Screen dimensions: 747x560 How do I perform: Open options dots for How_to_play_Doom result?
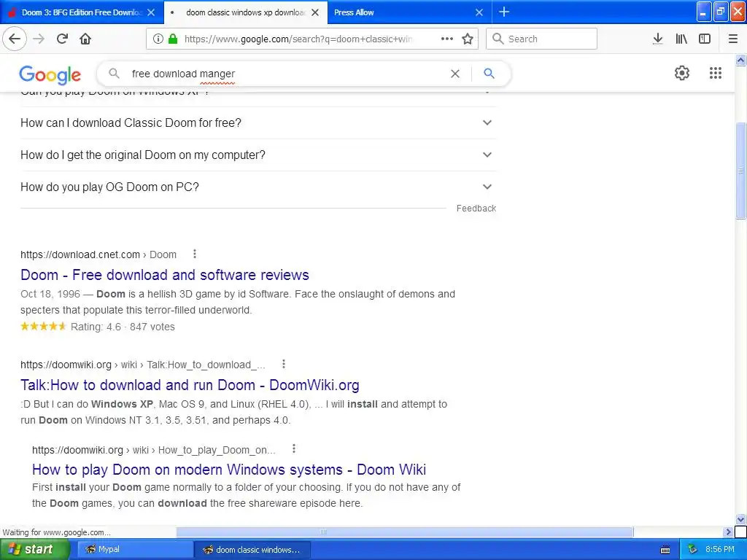click(x=294, y=448)
